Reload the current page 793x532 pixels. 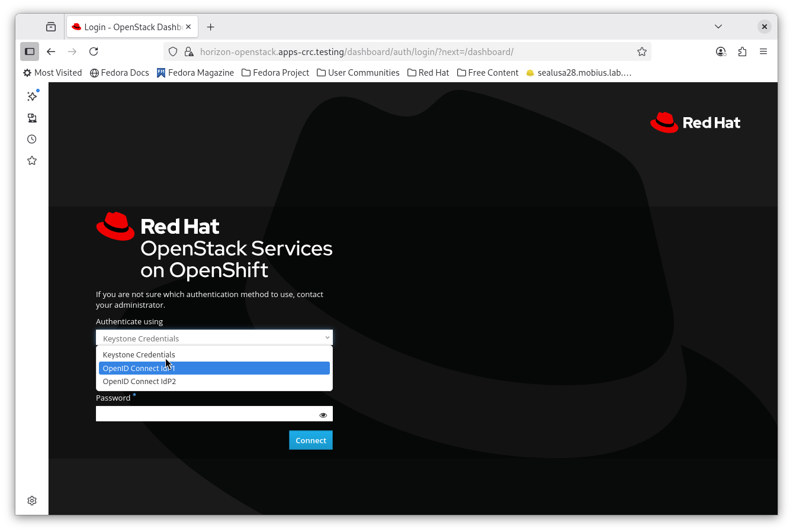[94, 51]
